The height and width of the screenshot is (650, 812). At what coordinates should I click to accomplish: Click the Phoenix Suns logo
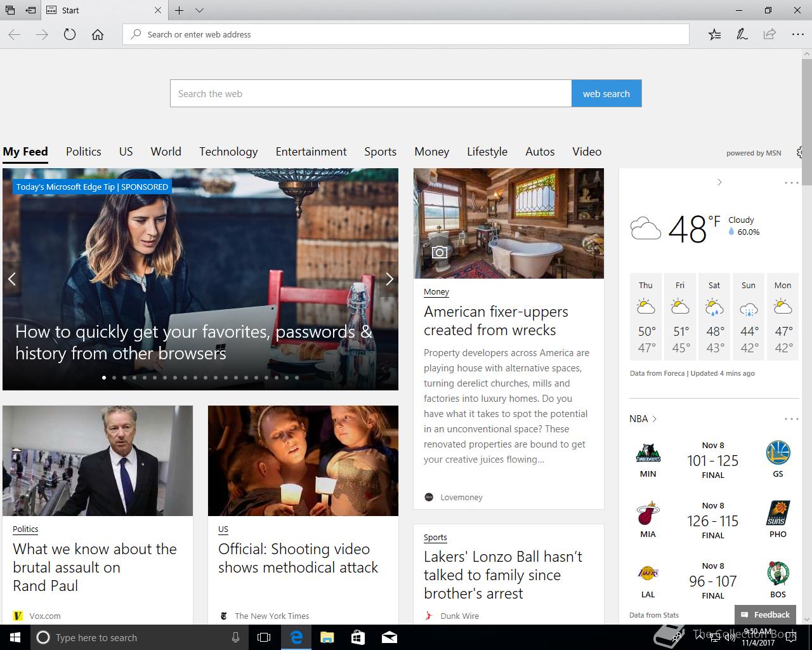click(x=778, y=514)
